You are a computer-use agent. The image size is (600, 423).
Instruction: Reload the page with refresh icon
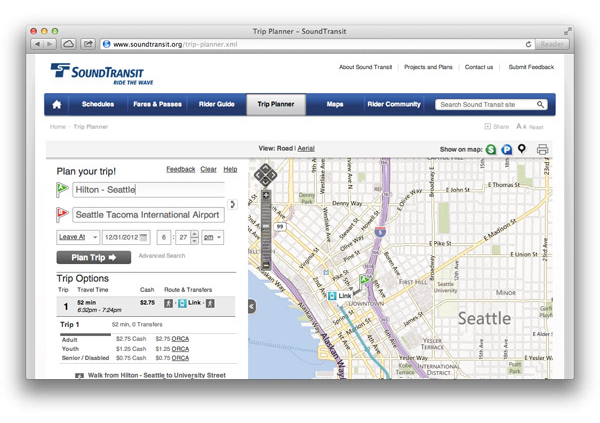(528, 44)
